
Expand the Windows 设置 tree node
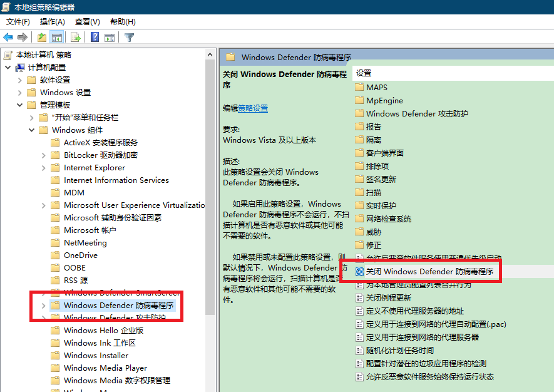coord(20,93)
